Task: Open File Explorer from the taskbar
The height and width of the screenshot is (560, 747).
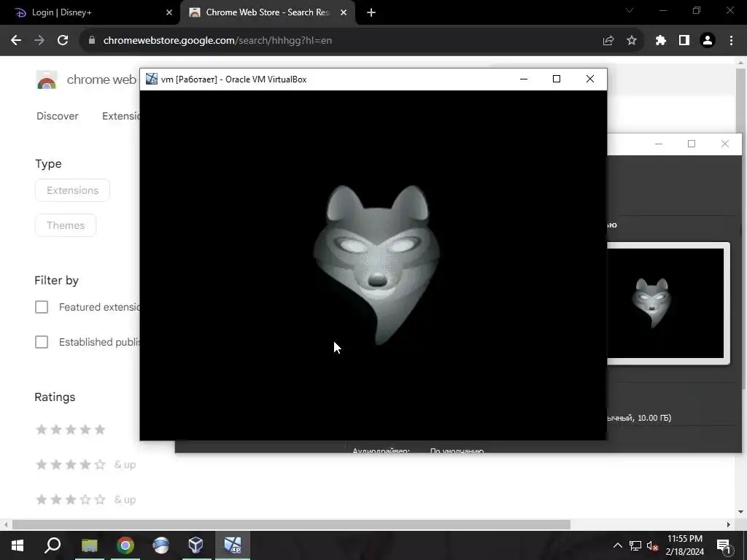Action: tap(89, 545)
